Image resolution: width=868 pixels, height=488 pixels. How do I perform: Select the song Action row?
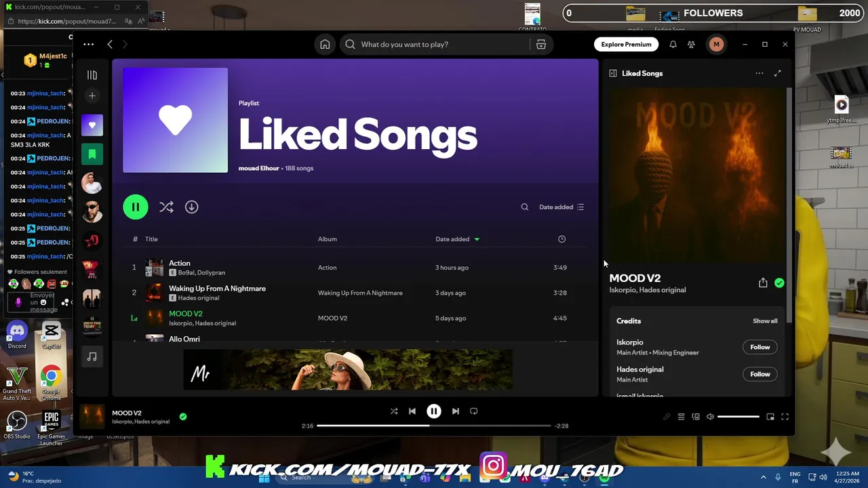coord(354,268)
